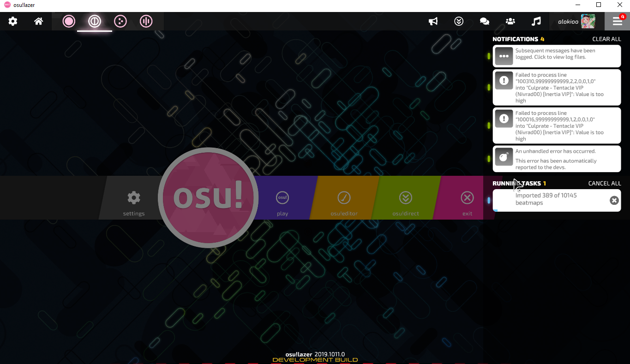
Task: Select the osu!standard ruleset circle icon
Action: pyautogui.click(x=68, y=21)
